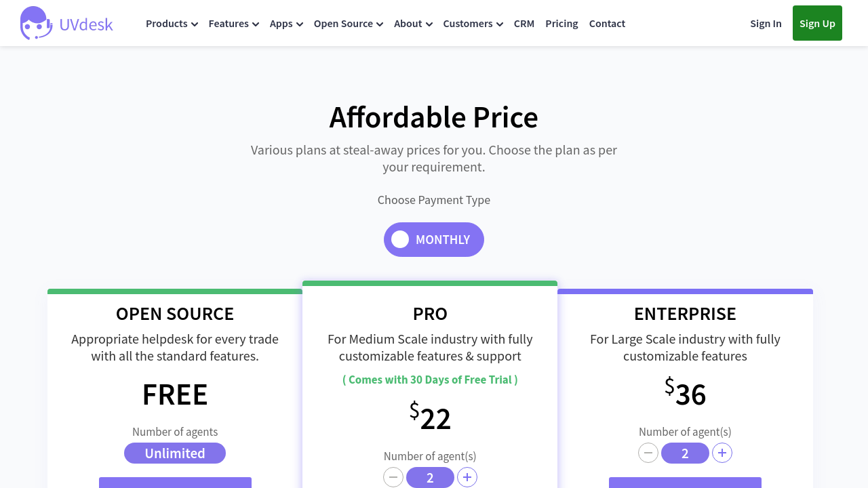
Task: Expand the Products dropdown menu
Action: pos(172,24)
